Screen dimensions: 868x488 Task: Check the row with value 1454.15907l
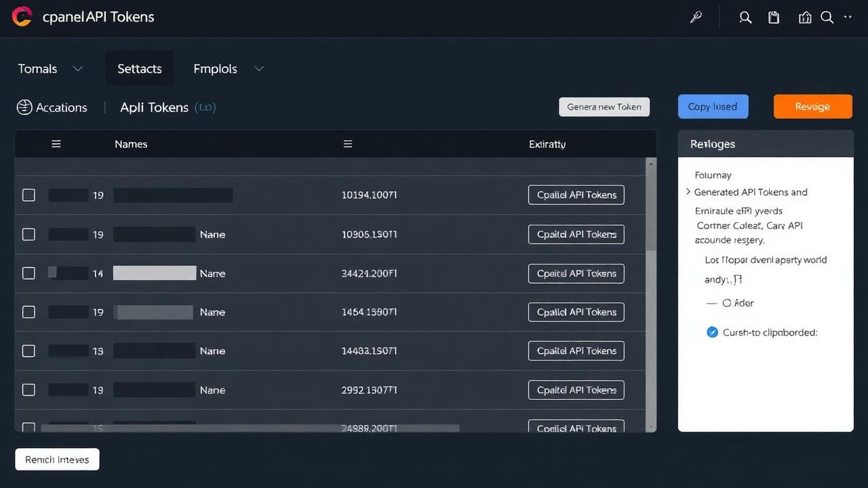coord(28,312)
